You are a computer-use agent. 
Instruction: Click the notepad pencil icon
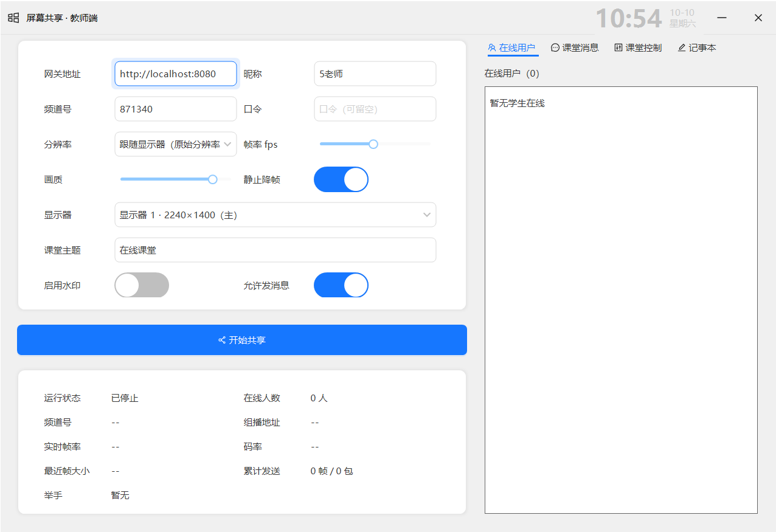[682, 47]
